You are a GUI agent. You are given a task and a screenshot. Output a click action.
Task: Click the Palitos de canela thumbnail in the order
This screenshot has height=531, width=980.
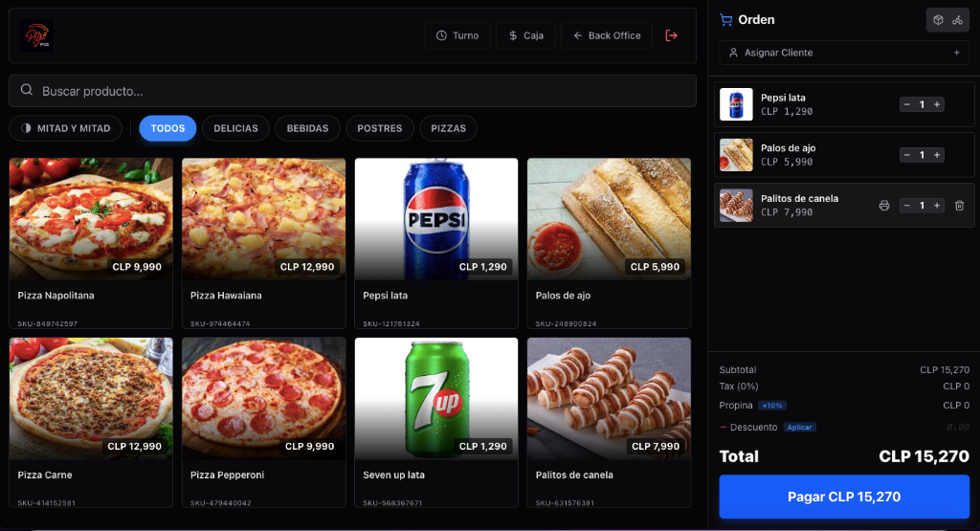[736, 206]
